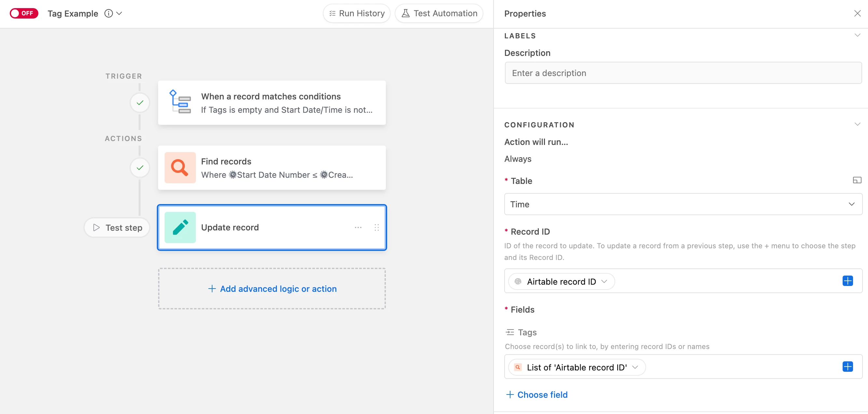Click the drag handle on Update record

[377, 227]
